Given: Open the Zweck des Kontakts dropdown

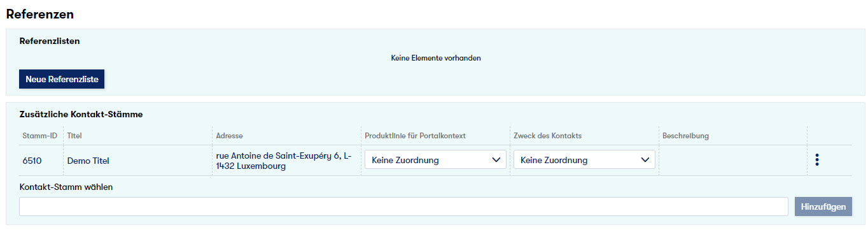Looking at the screenshot, I should [584, 160].
